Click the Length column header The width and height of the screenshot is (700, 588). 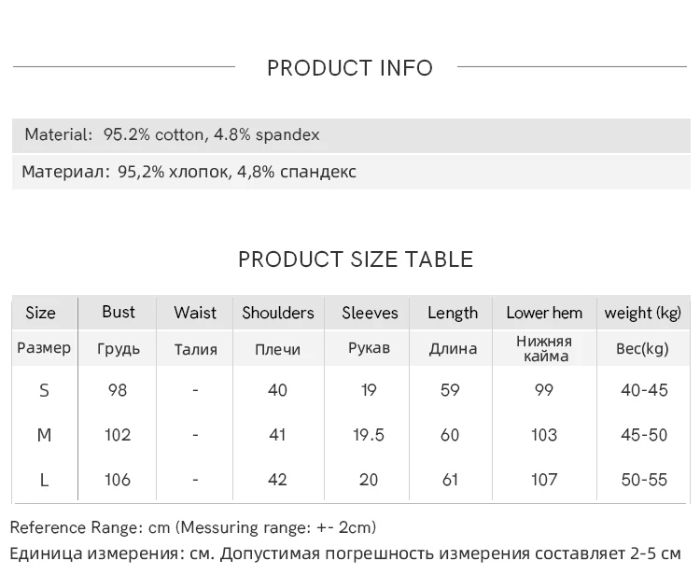click(453, 314)
